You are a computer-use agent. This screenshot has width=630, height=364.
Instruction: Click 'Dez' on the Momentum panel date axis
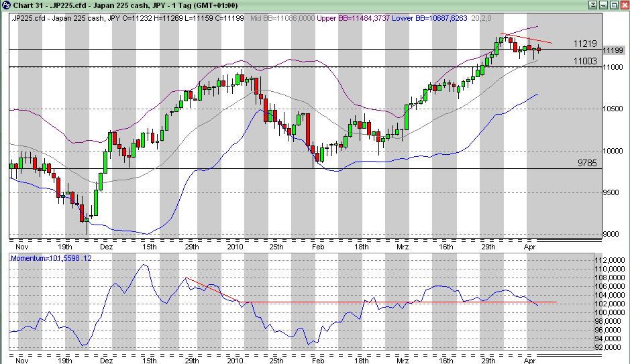pyautogui.click(x=107, y=361)
